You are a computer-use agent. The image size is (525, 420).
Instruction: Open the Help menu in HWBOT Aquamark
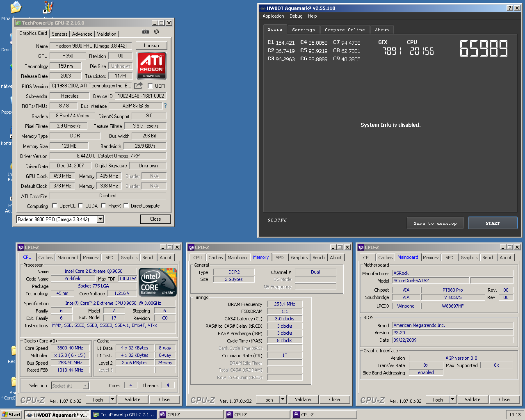point(313,16)
